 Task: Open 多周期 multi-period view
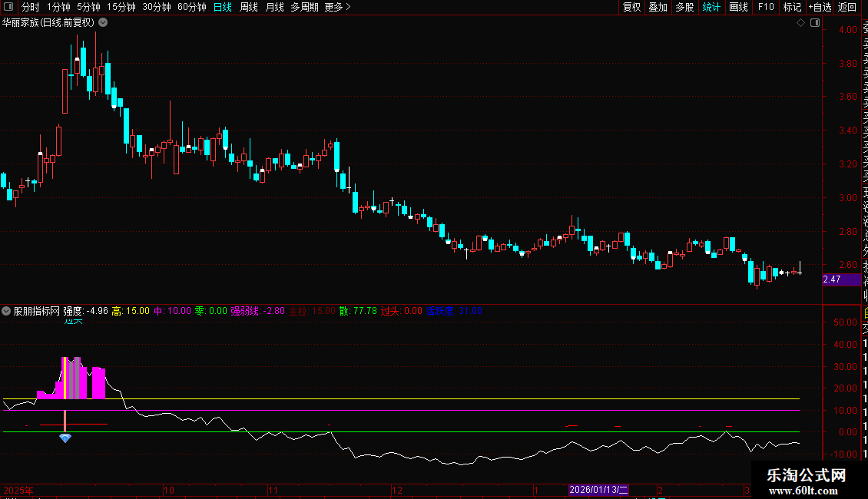coord(304,7)
